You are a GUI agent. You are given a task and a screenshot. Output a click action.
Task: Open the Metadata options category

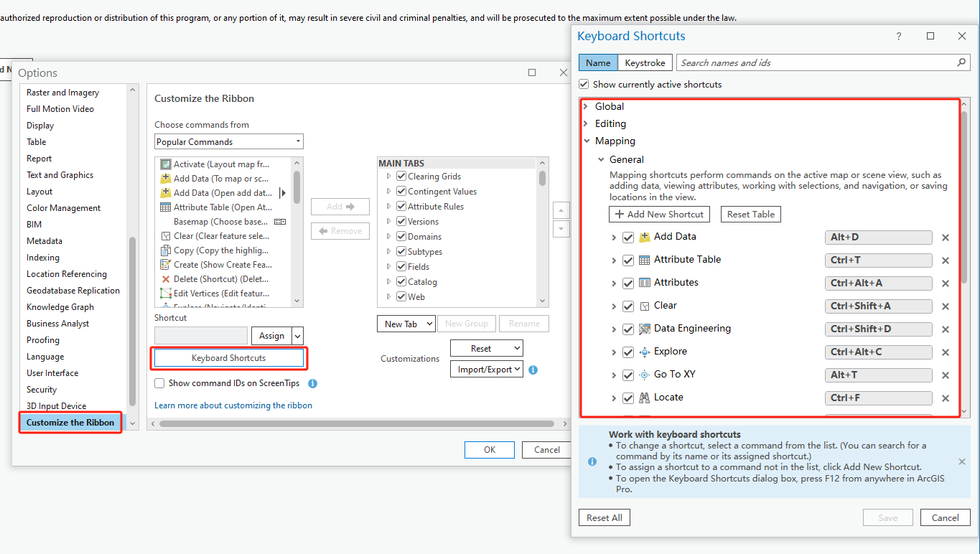tap(45, 240)
